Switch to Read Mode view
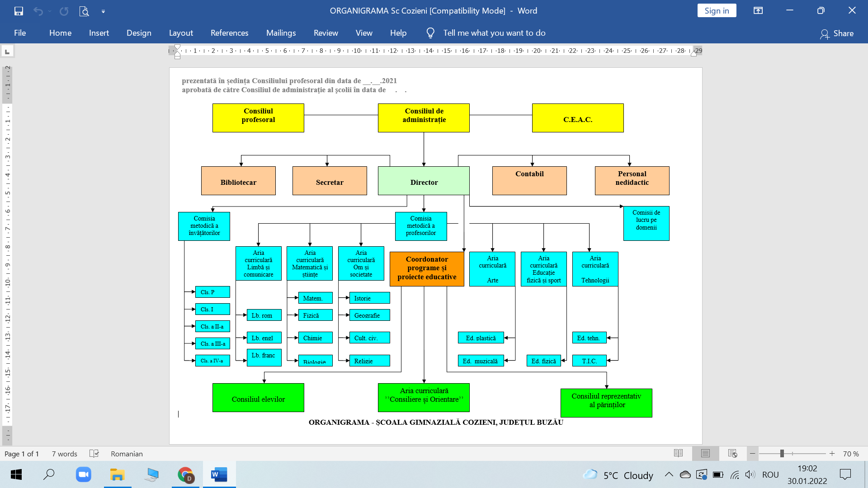This screenshot has height=488, width=868. [x=678, y=453]
